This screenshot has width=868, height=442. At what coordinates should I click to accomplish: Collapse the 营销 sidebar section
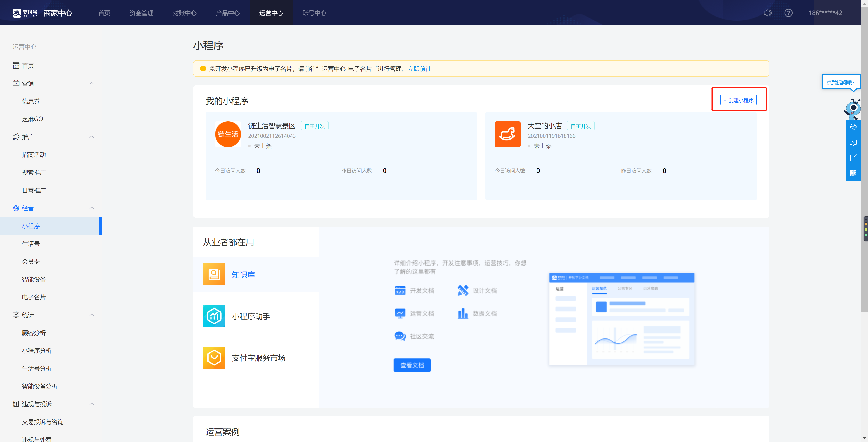click(92, 83)
